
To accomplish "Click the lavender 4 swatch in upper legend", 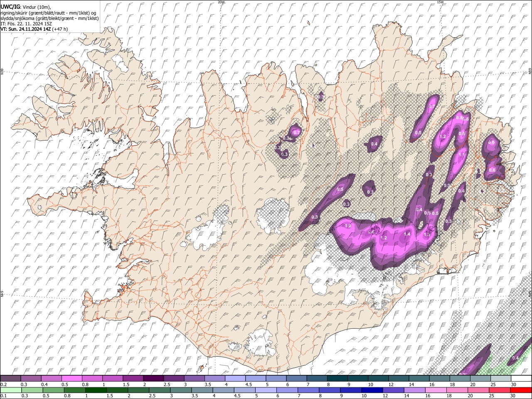I will point(235,378).
